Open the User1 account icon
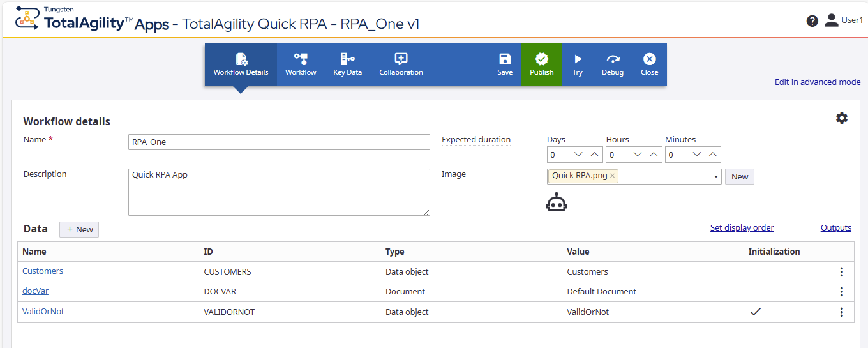Screen dimensions: 868x348 pyautogui.click(x=831, y=20)
